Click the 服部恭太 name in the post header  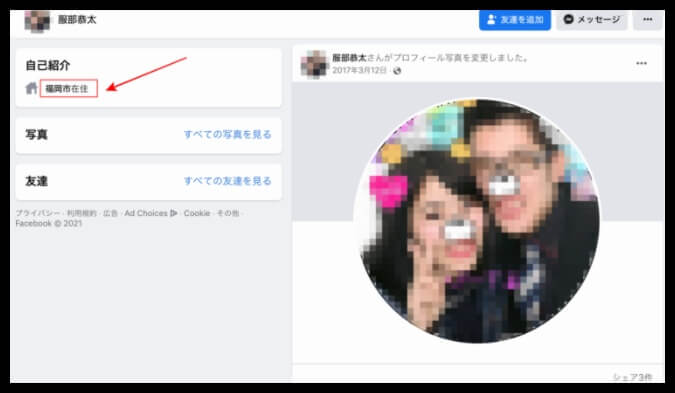349,58
